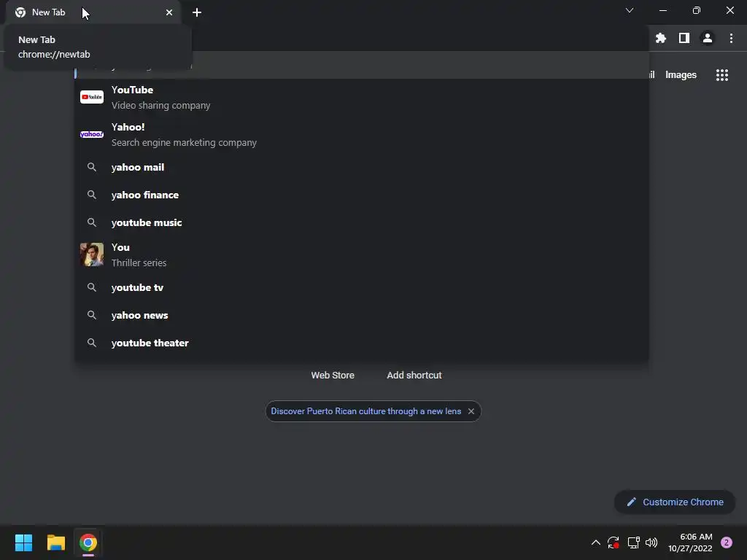747x560 pixels.
Task: Open Chrome's three-dot menu
Action: 731,38
